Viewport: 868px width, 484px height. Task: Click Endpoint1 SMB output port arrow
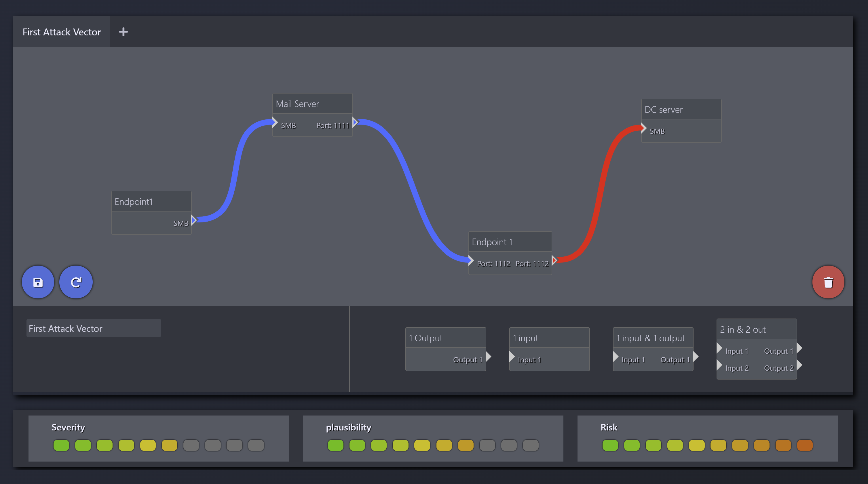coord(194,220)
